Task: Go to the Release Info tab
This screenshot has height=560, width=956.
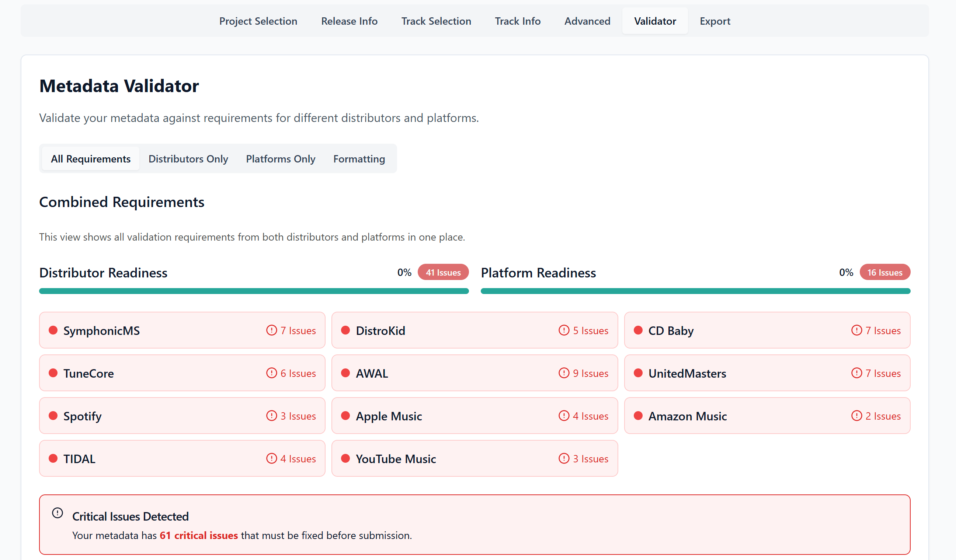Action: tap(350, 21)
